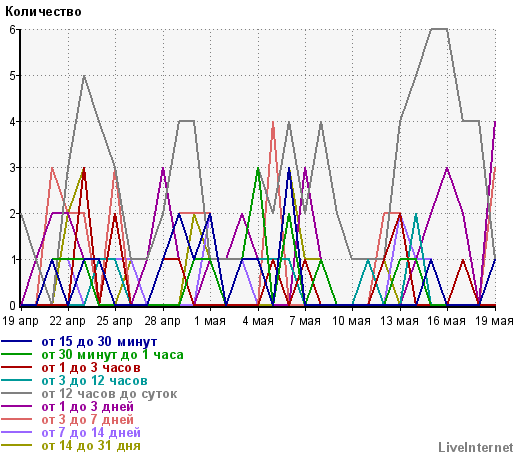Click salmon line swatch for 3–7 days
This screenshot has width=520, height=457.
click(16, 419)
